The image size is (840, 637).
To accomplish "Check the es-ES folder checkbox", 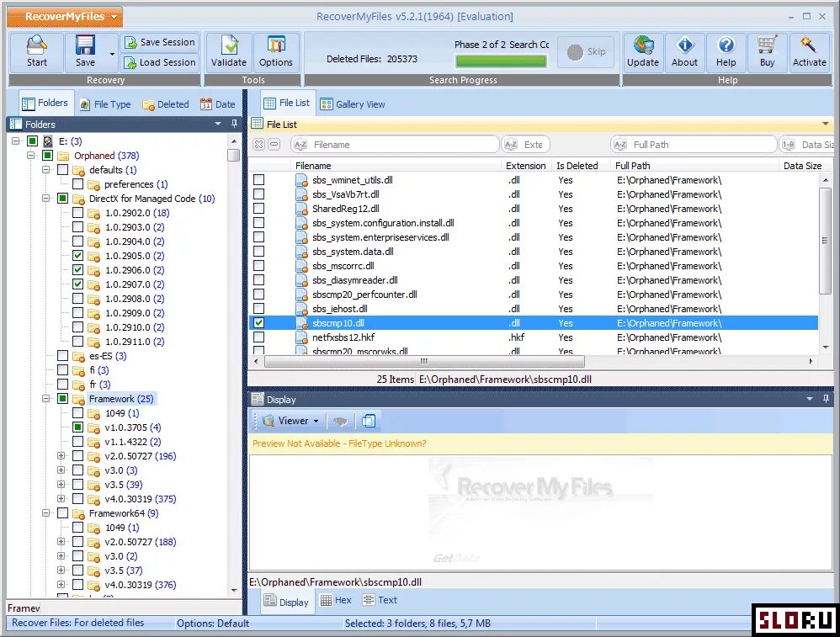I will point(62,356).
